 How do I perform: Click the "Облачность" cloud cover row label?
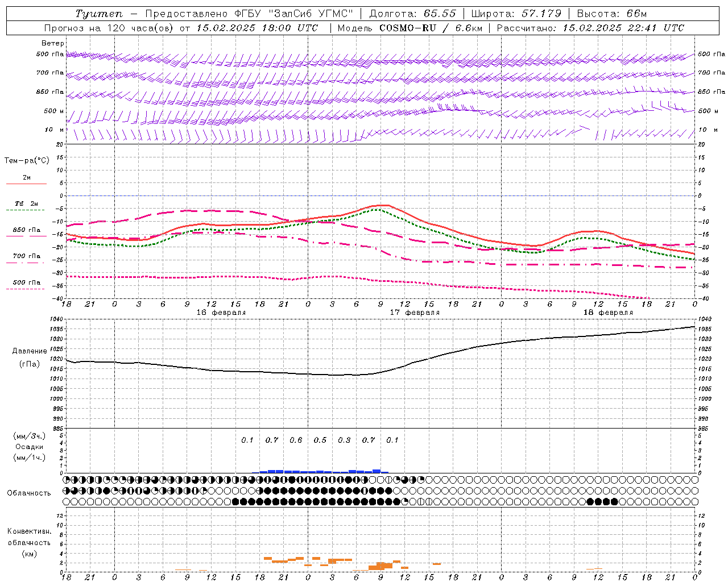click(x=29, y=493)
